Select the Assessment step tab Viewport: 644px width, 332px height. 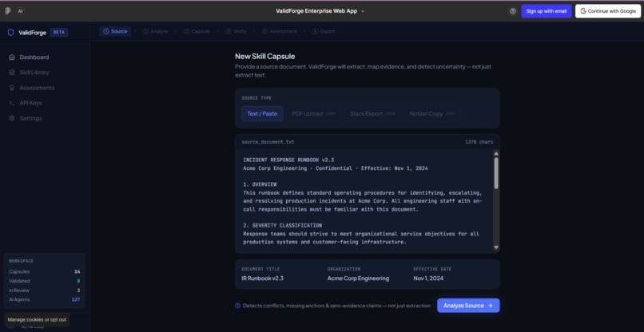point(280,31)
